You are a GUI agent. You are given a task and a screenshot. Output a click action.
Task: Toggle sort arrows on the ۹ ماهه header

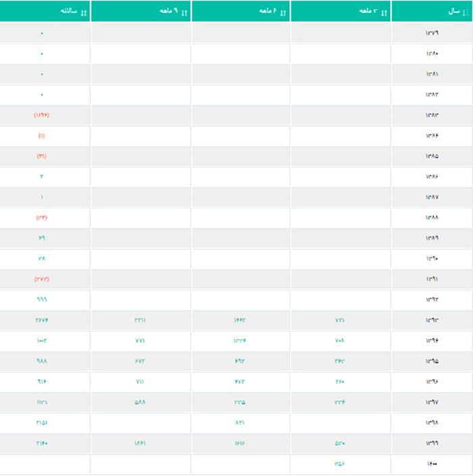(184, 12)
